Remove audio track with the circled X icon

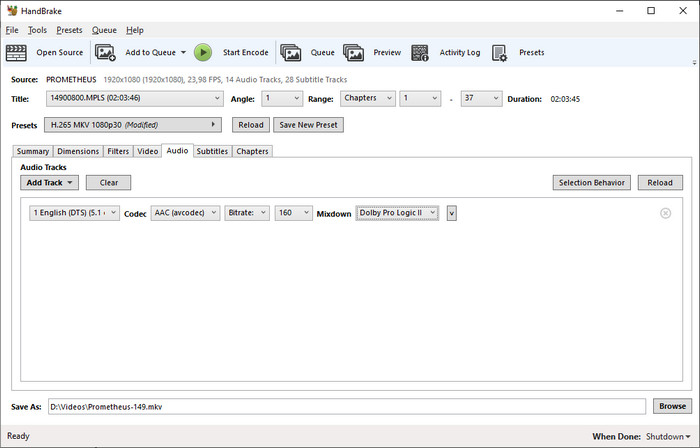[x=665, y=213]
